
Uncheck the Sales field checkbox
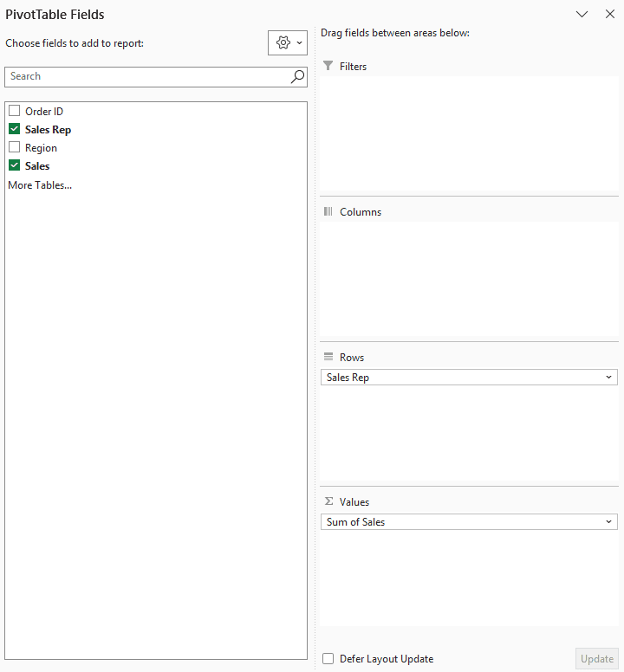tap(15, 165)
